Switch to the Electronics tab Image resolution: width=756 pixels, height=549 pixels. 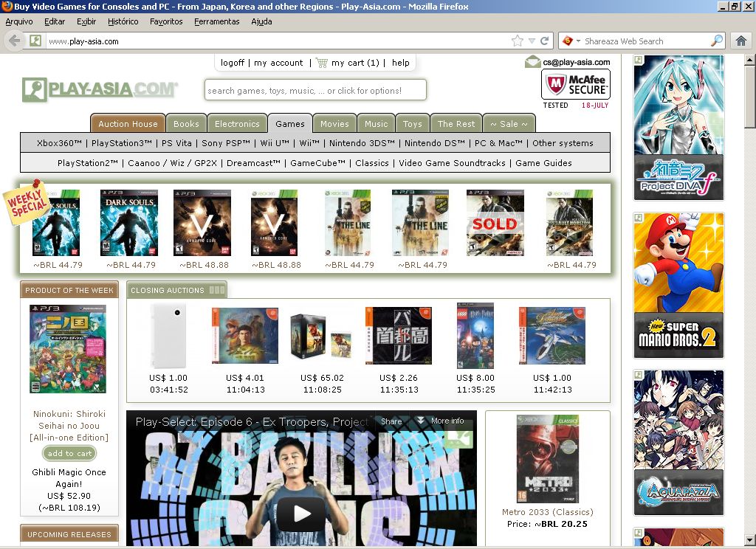point(237,124)
